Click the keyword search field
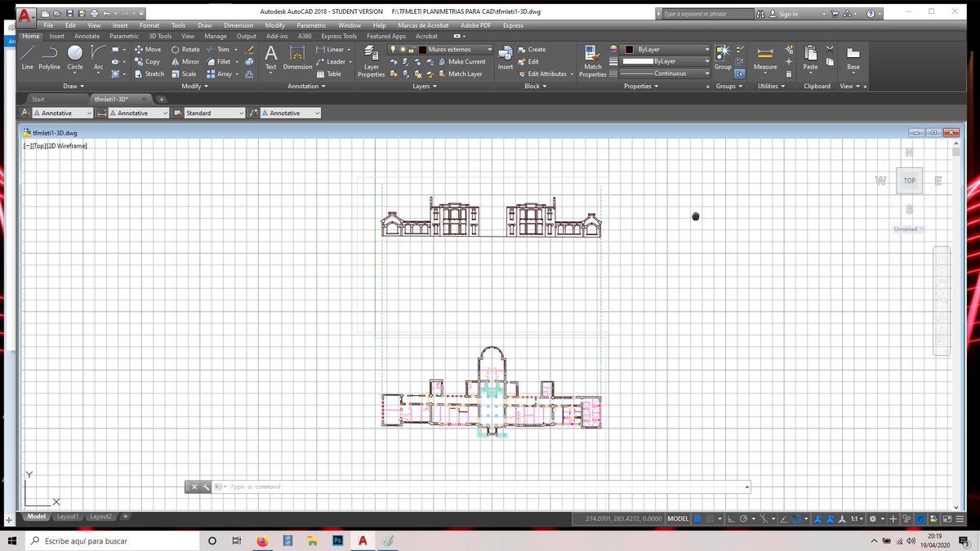The height and width of the screenshot is (551, 980). pos(706,14)
